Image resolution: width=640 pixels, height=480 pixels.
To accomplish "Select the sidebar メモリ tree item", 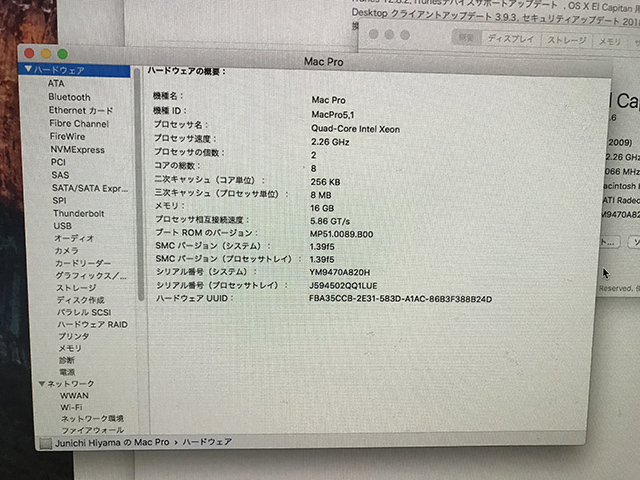I will [70, 348].
